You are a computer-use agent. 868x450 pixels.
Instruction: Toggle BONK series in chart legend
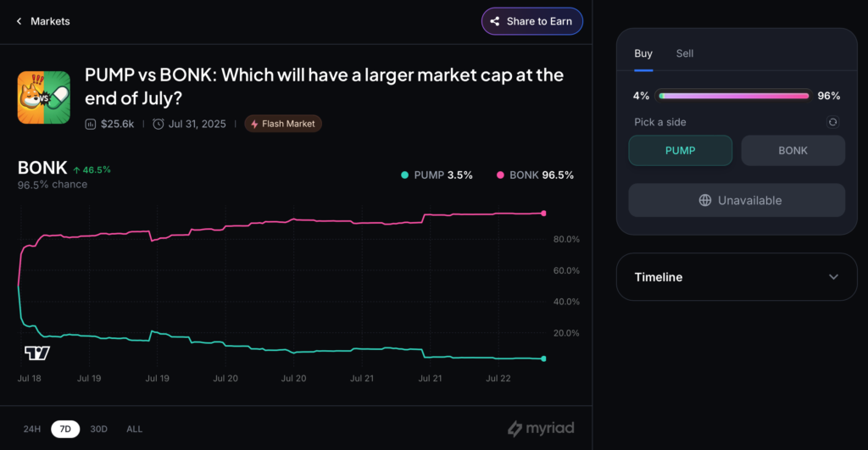(536, 175)
